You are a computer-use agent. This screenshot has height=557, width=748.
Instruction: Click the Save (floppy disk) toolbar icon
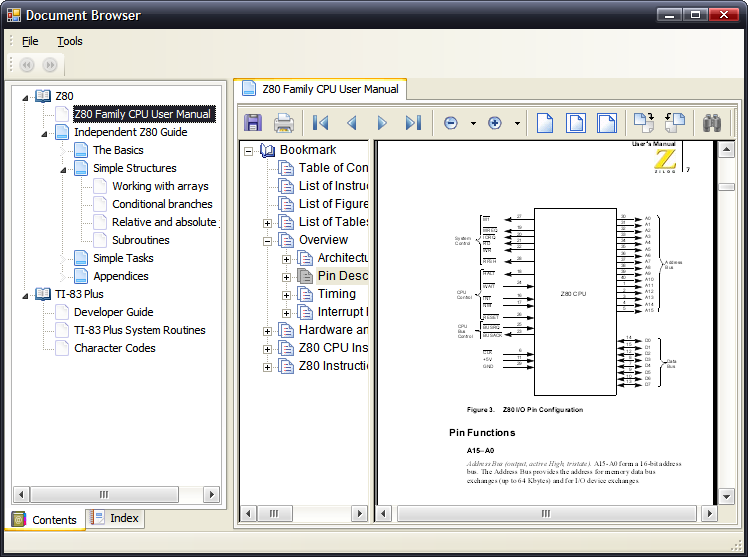pyautogui.click(x=253, y=123)
